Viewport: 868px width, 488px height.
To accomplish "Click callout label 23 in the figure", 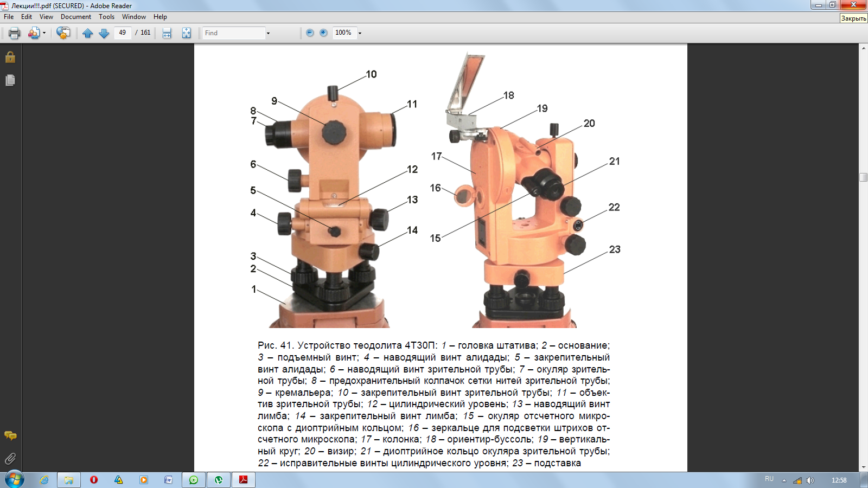I will coord(614,249).
